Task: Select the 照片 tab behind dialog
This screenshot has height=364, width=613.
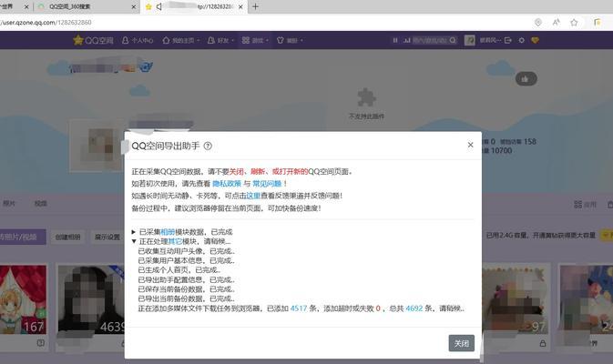Action: [x=8, y=204]
